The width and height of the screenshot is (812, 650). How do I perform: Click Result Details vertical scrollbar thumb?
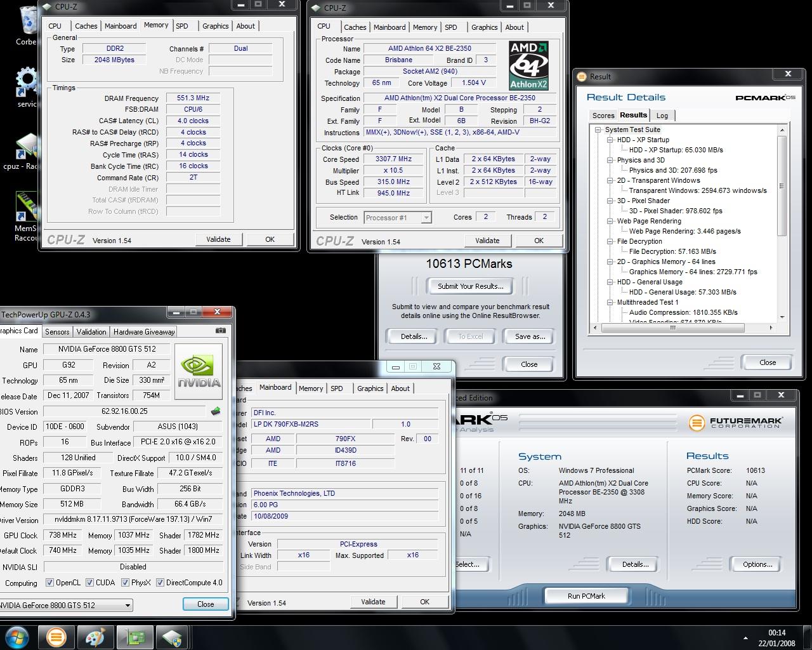[782, 185]
